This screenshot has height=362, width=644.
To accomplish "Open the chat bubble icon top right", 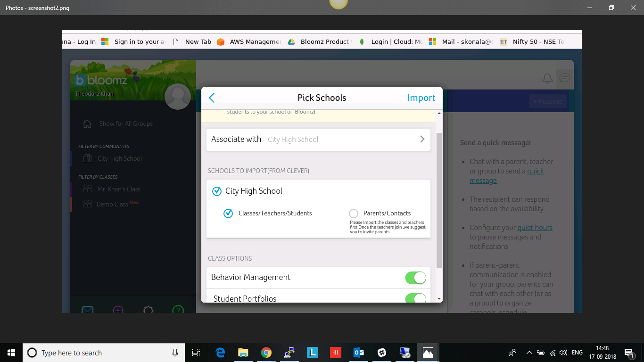I will point(564,78).
